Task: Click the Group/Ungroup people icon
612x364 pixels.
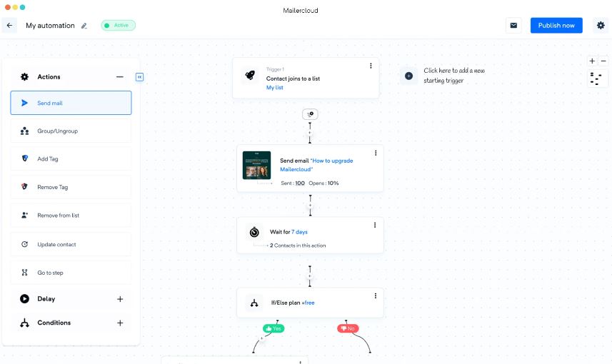Action: click(x=24, y=131)
